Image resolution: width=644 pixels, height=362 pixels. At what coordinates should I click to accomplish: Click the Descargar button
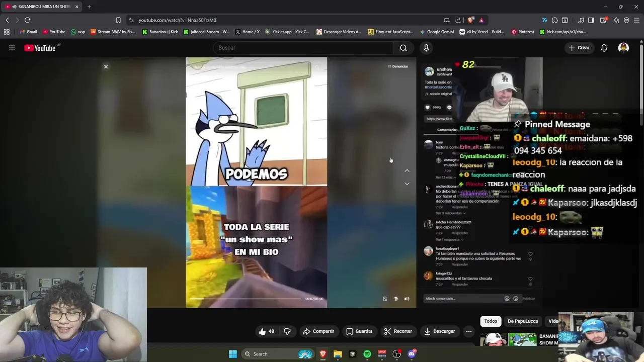439,331
